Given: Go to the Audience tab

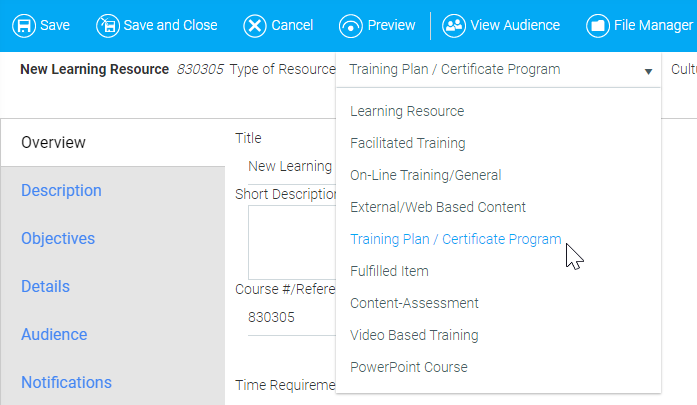Looking at the screenshot, I should click(x=55, y=334).
